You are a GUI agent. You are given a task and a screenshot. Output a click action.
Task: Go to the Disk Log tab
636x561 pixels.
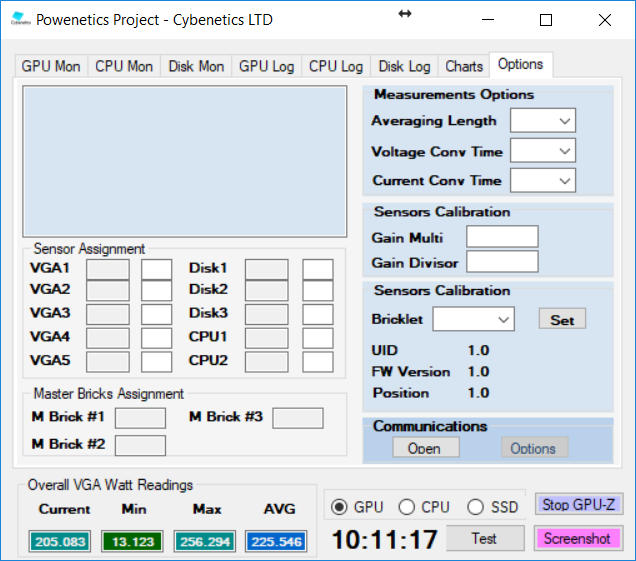(x=404, y=66)
